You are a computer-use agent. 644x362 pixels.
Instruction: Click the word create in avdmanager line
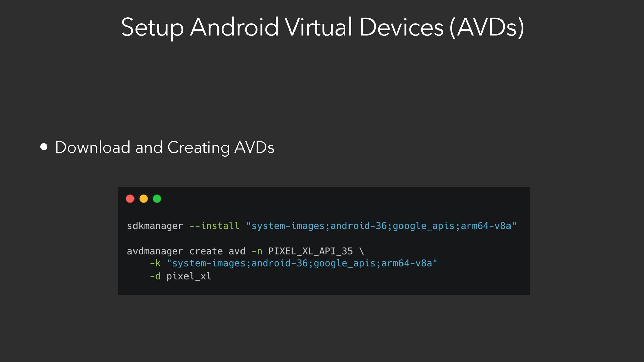click(206, 251)
